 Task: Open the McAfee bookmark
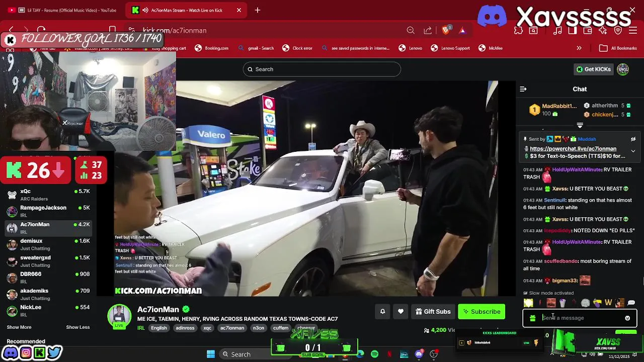click(491, 48)
